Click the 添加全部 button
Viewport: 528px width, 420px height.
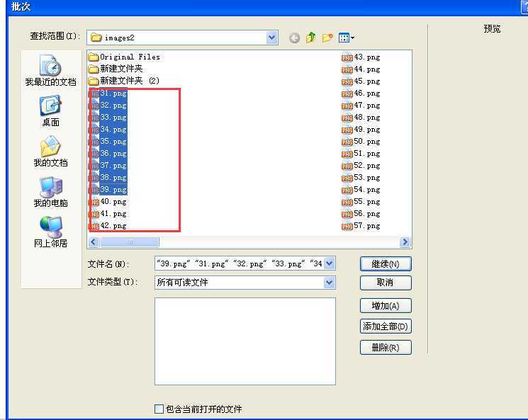(x=385, y=327)
